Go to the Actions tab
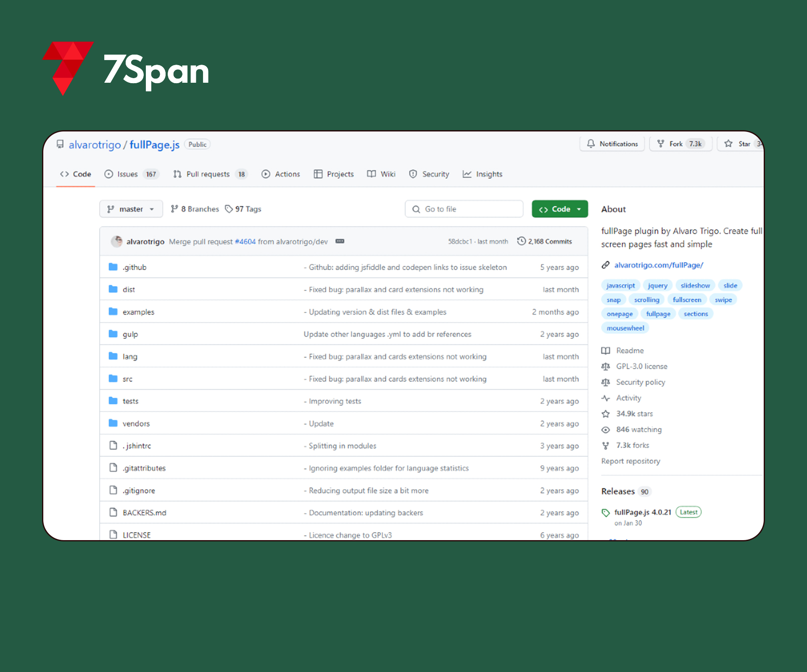 (281, 174)
